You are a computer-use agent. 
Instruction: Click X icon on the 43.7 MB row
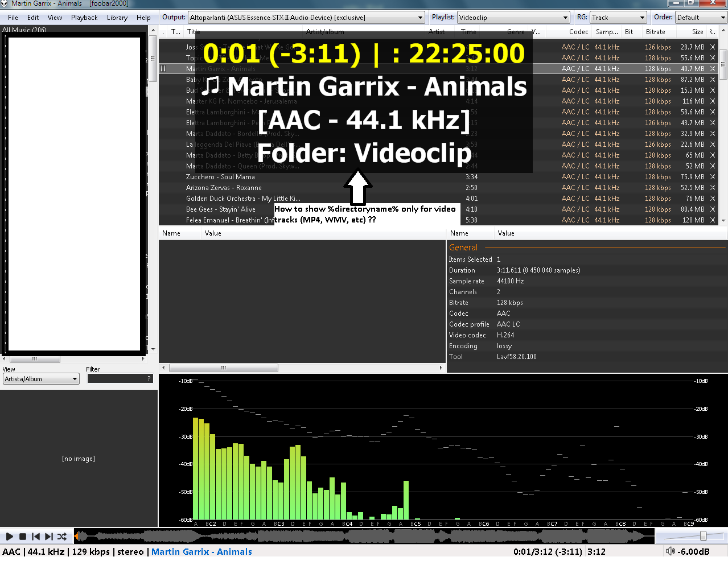click(713, 123)
